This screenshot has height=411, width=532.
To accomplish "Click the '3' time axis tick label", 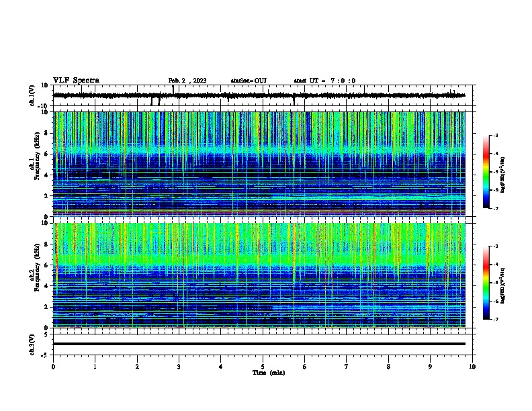I will click(179, 367).
